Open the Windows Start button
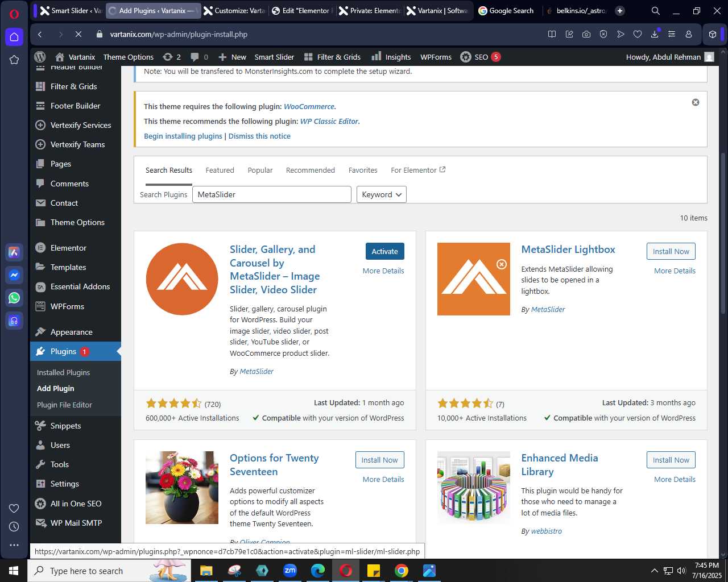728x582 pixels. pyautogui.click(x=14, y=571)
